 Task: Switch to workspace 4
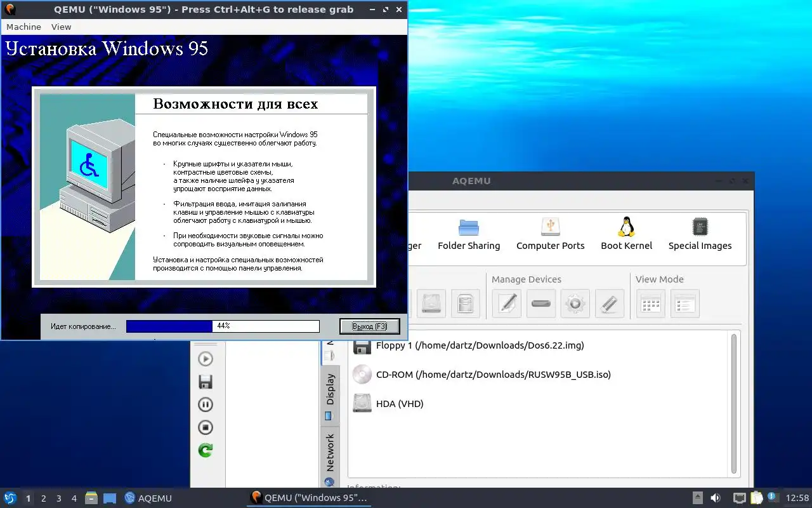[x=74, y=498]
